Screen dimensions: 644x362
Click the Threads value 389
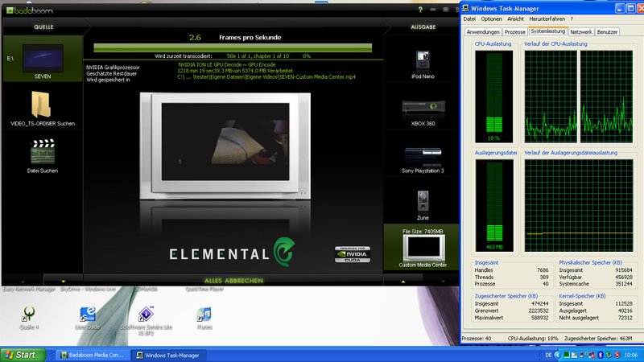(x=544, y=278)
